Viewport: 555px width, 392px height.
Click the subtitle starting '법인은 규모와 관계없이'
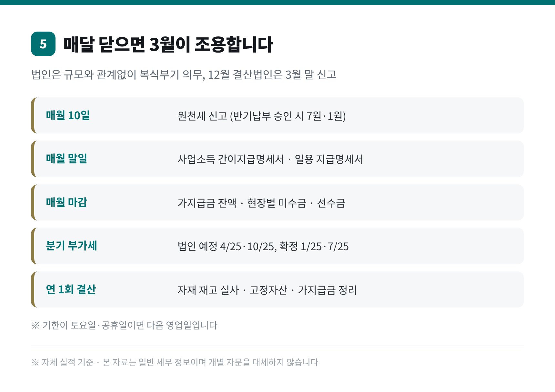[x=184, y=74]
